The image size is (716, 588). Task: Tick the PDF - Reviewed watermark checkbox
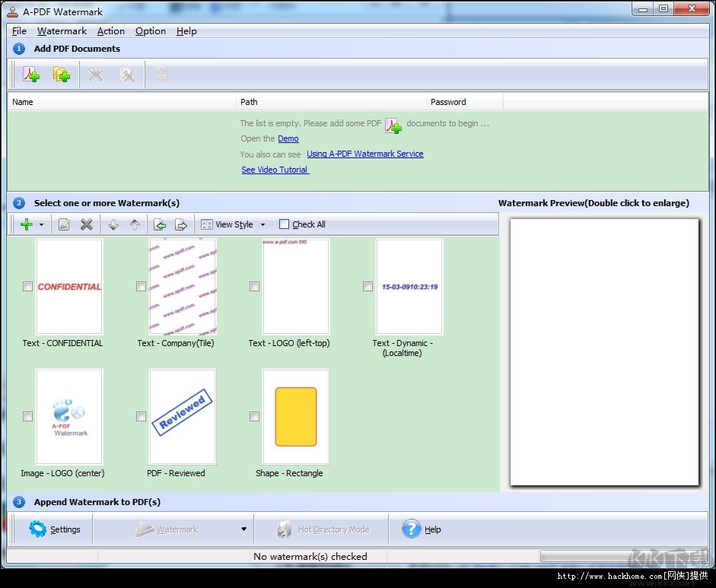pos(141,417)
